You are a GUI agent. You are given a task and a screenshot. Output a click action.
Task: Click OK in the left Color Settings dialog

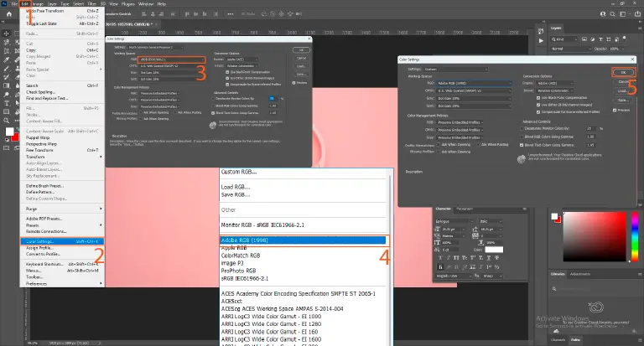(x=302, y=50)
